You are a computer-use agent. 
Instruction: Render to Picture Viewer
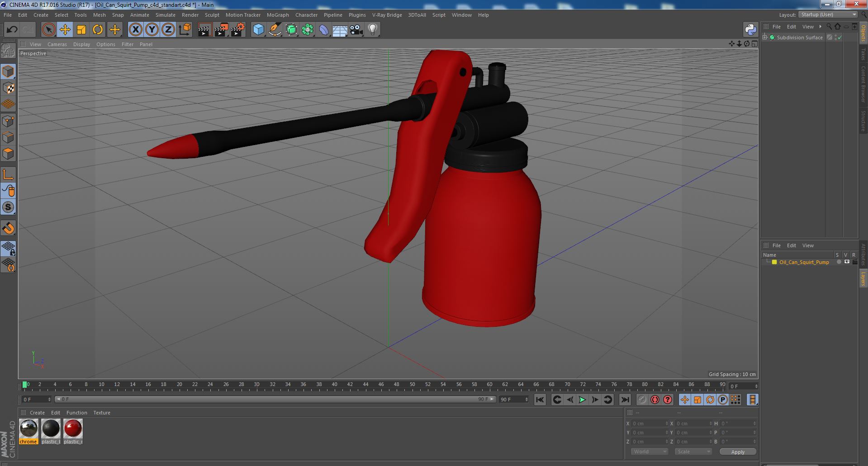(221, 30)
